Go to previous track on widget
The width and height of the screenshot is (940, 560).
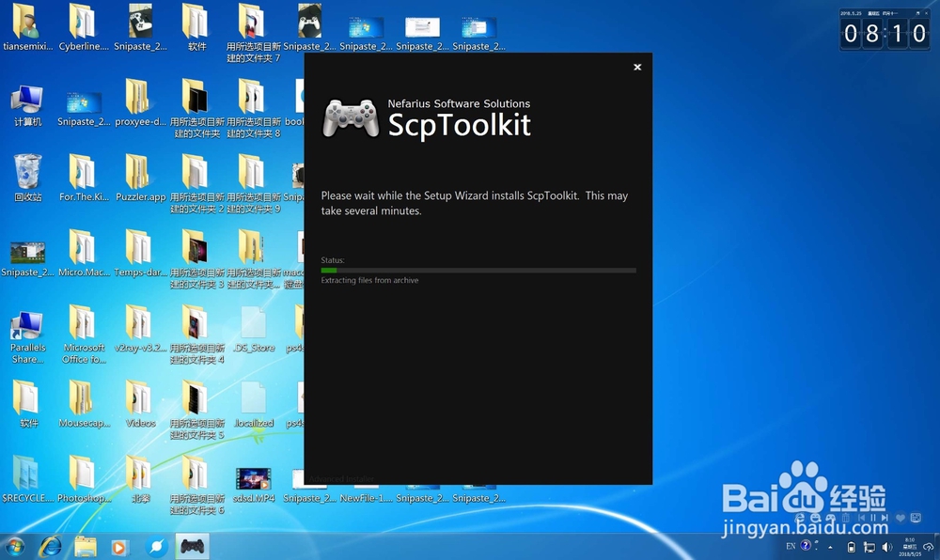(x=861, y=518)
